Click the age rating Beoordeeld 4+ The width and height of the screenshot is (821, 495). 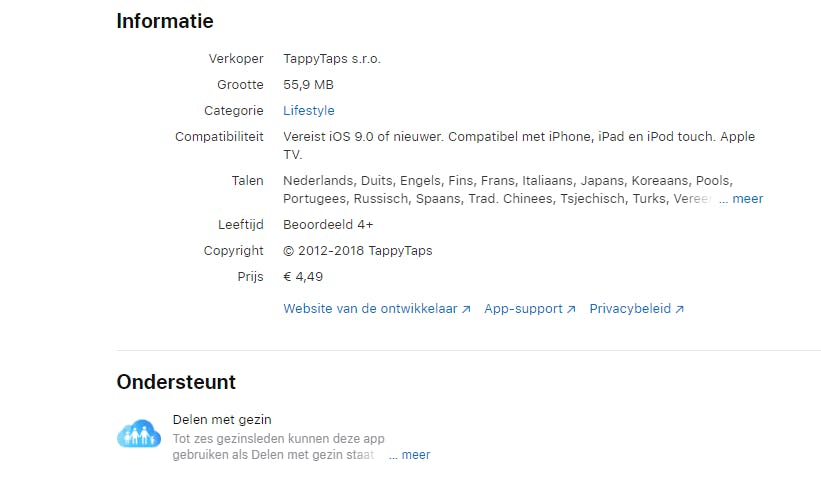[x=330, y=225]
